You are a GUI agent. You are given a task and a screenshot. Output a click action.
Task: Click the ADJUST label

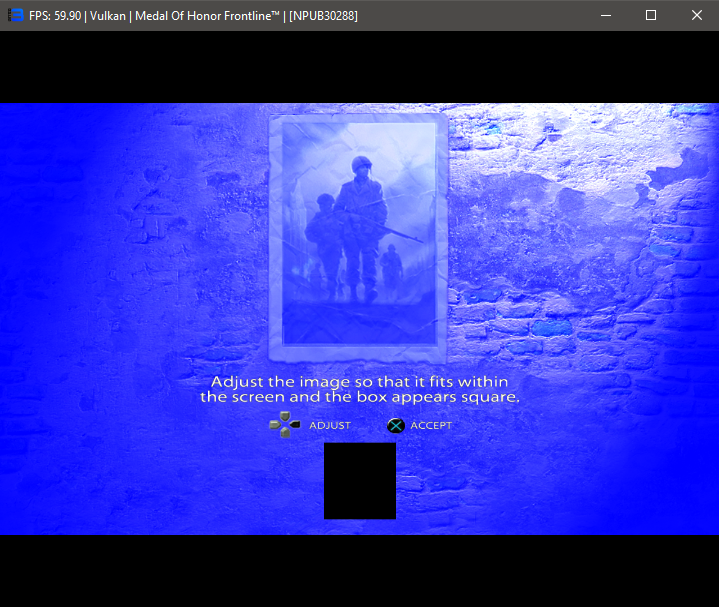pos(330,426)
